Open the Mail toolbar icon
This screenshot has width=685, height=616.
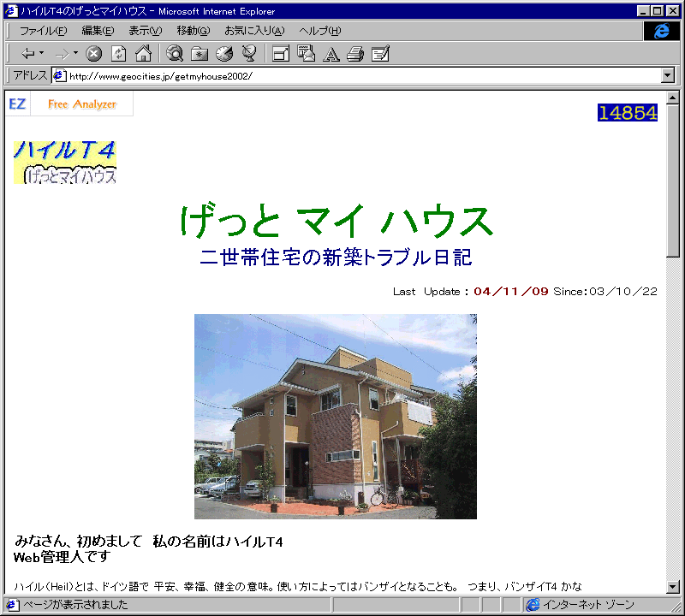point(306,54)
